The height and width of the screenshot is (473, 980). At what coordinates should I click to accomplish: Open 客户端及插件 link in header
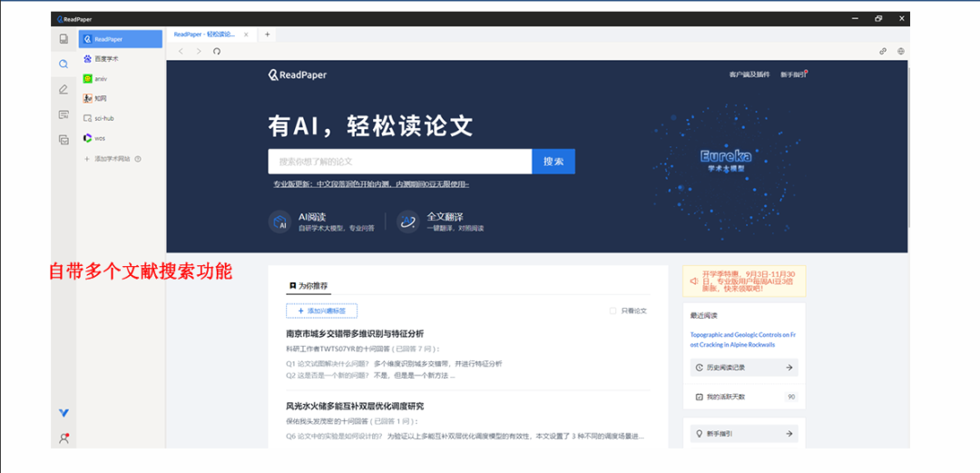(x=750, y=75)
